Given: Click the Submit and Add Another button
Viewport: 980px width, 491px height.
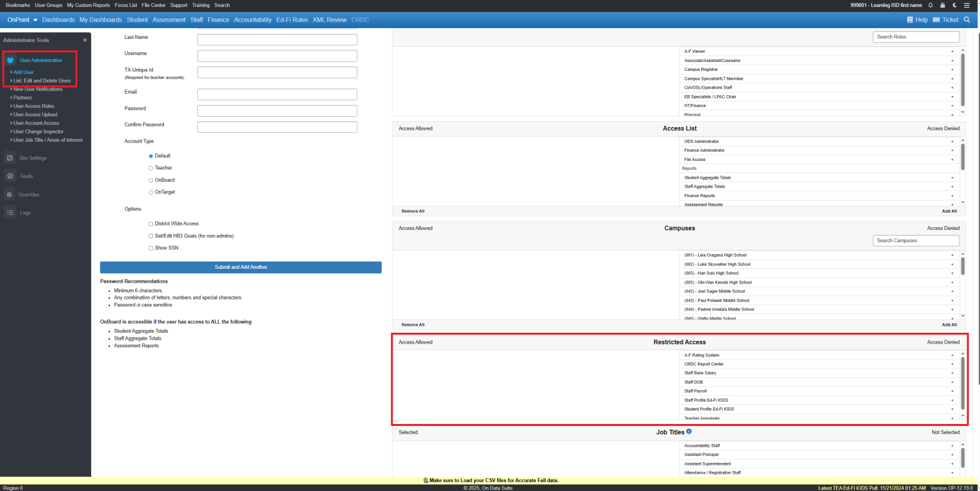Looking at the screenshot, I should tap(241, 267).
